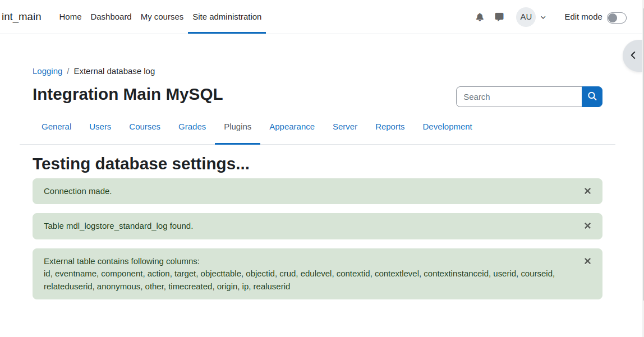The height and width of the screenshot is (337, 644).
Task: Click the 'Edit mode' label
Action: (583, 17)
